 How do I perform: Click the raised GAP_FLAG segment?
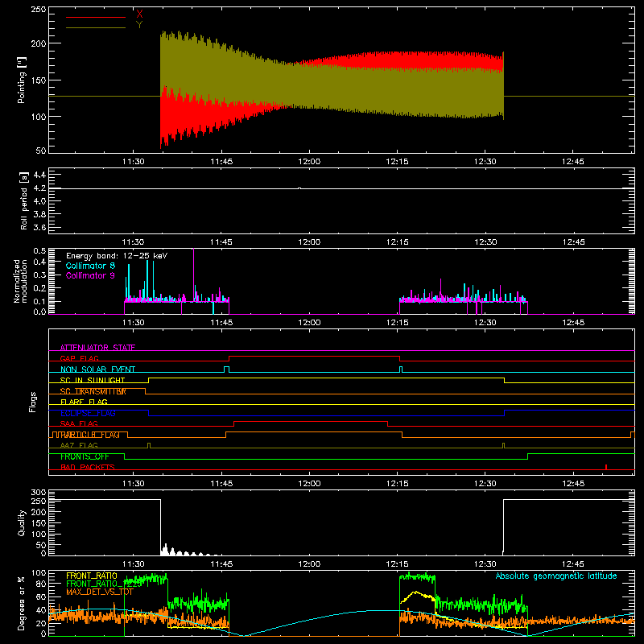[x=314, y=357]
